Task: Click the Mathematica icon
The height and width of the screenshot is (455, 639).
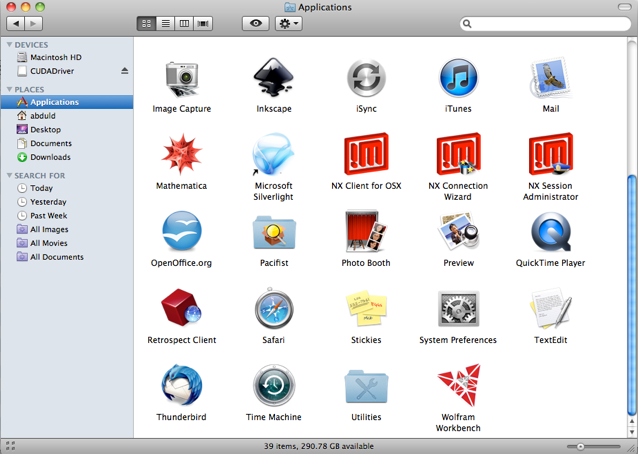Action: (182, 154)
